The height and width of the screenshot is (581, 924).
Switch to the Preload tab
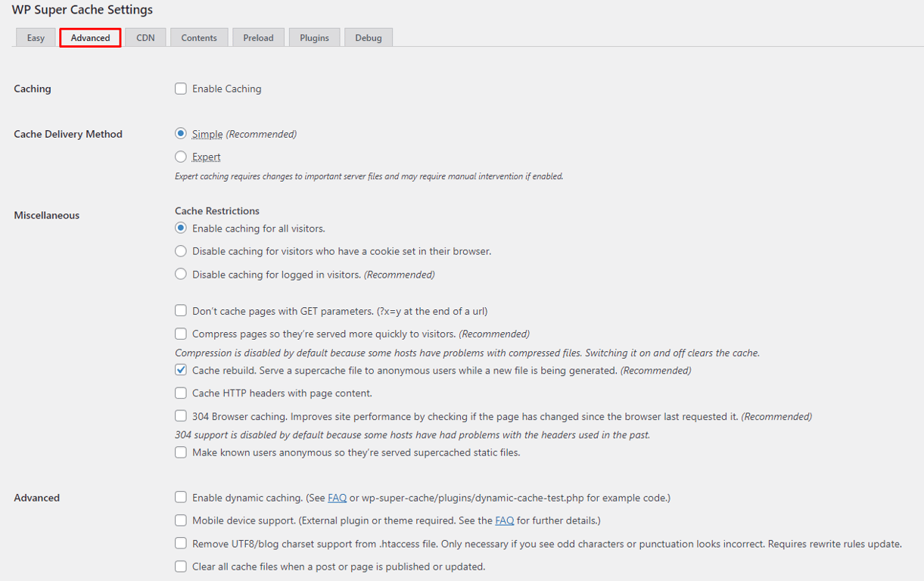click(258, 36)
